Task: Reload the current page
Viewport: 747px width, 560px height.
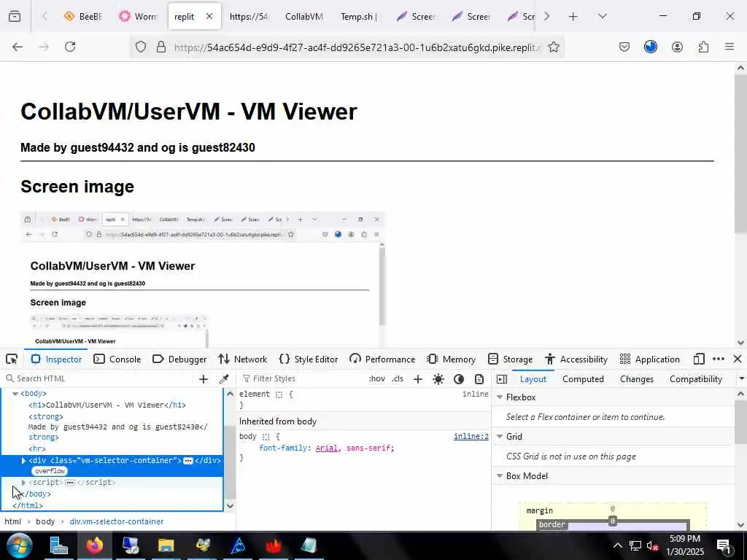Action: point(70,47)
